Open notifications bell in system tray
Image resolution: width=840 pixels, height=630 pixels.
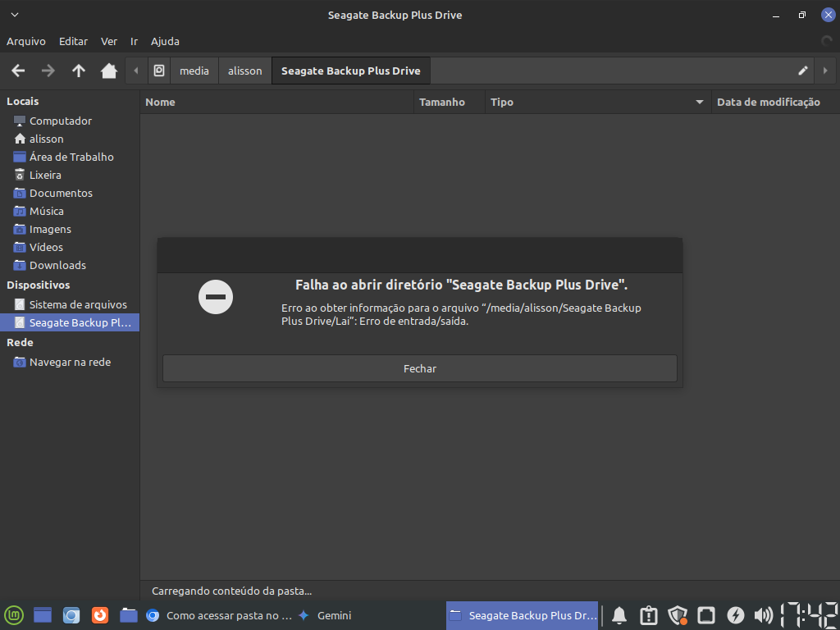tap(619, 615)
